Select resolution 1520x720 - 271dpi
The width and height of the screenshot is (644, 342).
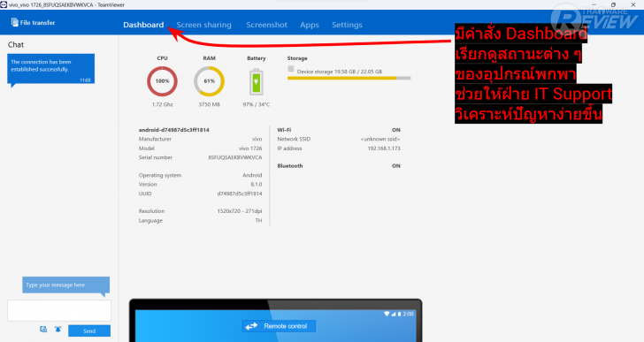240,211
